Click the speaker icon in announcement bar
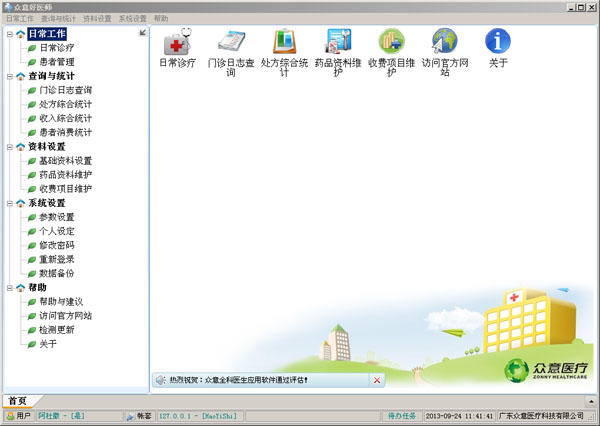The image size is (600, 426). 160,380
